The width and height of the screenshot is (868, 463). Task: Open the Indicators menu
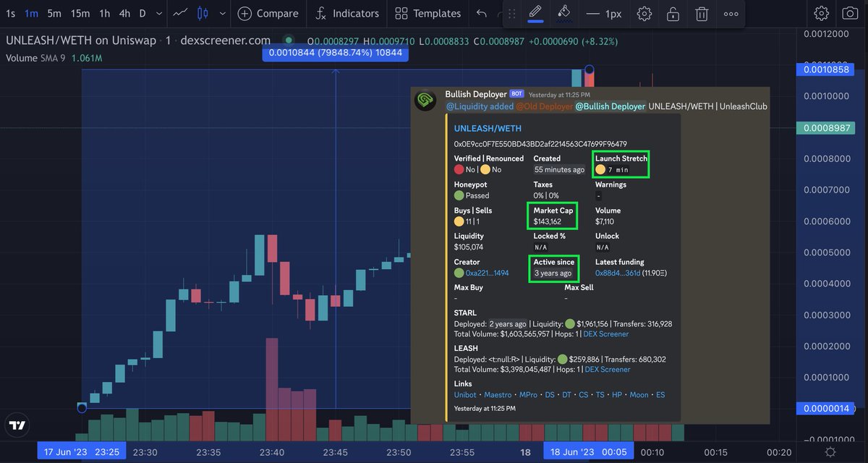[347, 13]
